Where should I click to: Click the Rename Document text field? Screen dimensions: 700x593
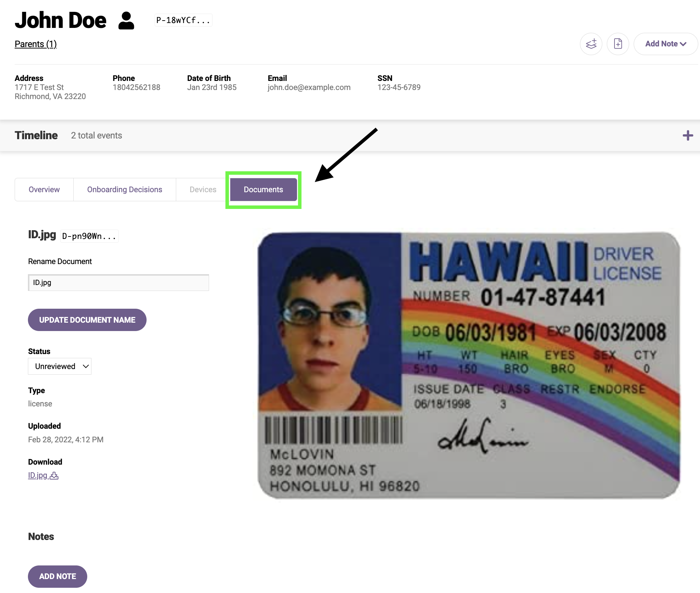(x=119, y=283)
